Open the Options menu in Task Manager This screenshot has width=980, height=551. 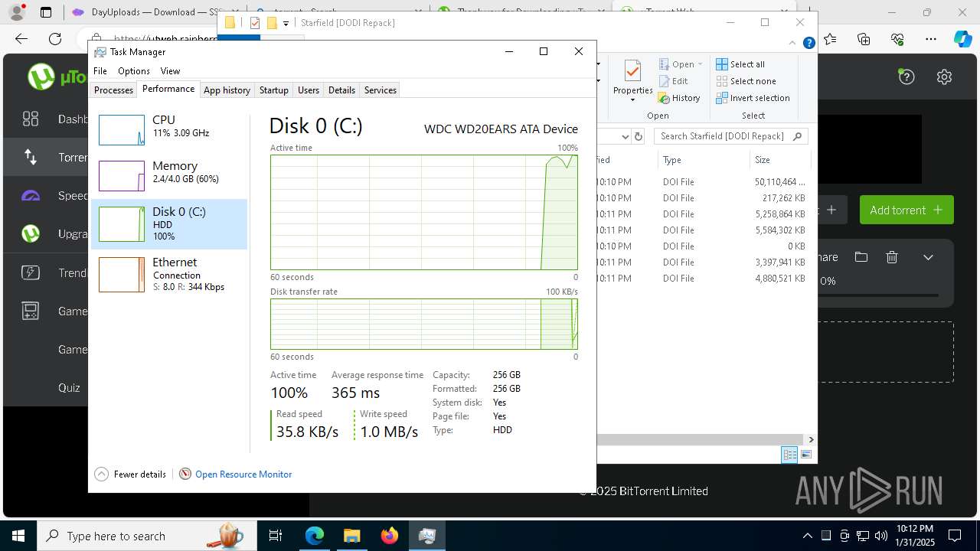coord(134,71)
